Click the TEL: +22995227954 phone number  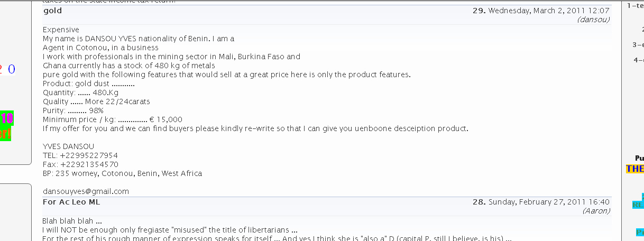[x=80, y=155]
